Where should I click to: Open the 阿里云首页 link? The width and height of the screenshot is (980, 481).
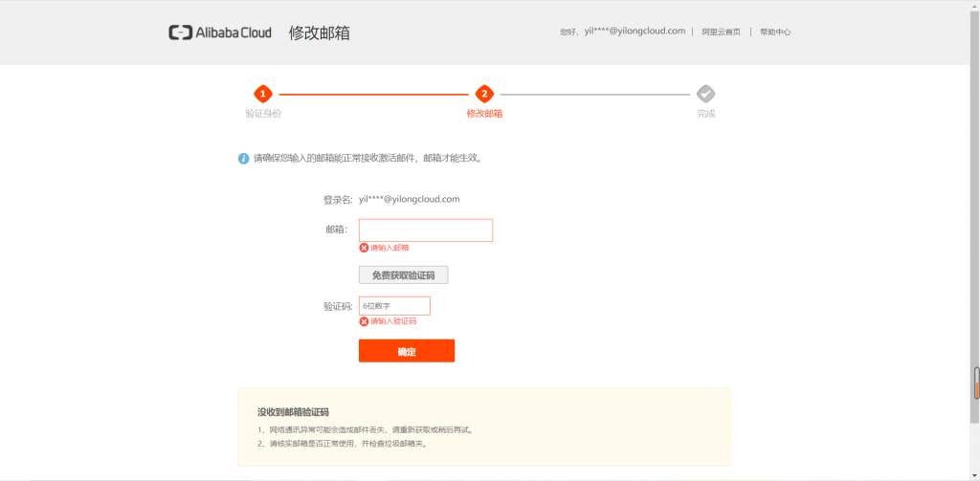pyautogui.click(x=722, y=32)
